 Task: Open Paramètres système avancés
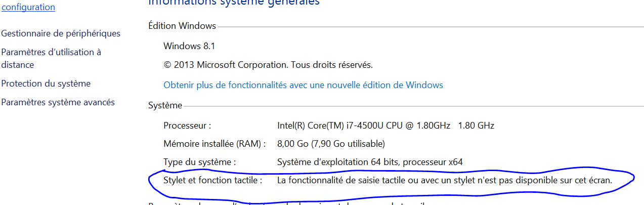(x=58, y=102)
